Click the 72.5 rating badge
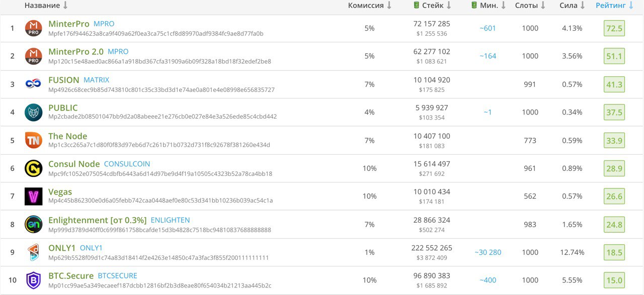 [x=614, y=28]
